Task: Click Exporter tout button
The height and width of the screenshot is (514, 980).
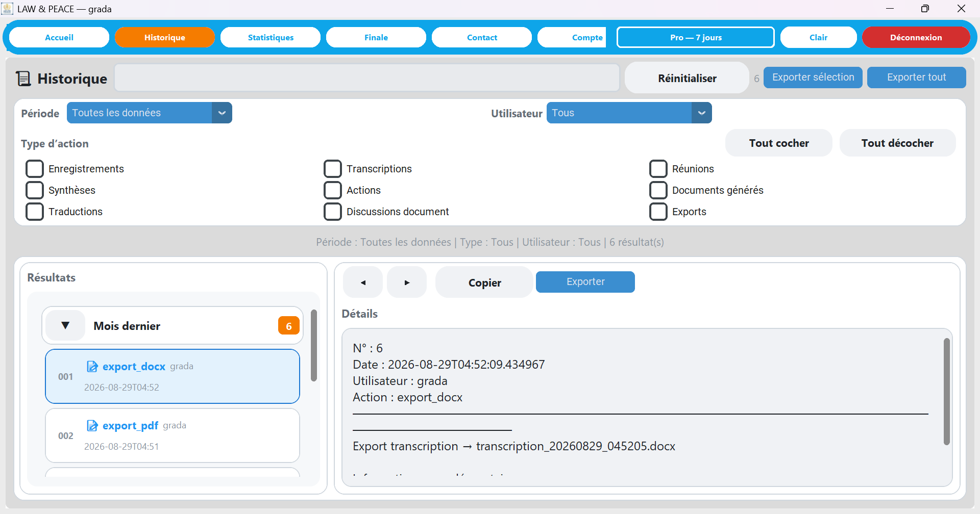Action: [x=917, y=78]
